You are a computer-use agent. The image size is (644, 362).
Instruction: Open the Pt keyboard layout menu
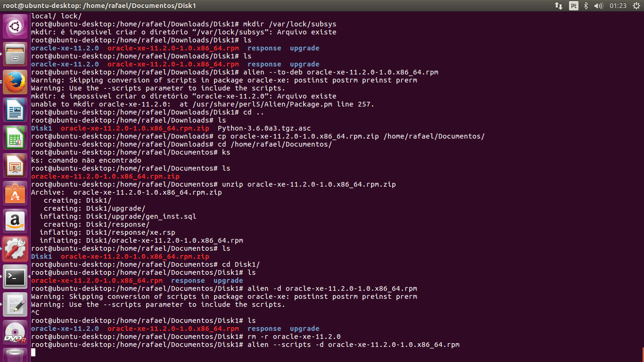[x=574, y=6]
